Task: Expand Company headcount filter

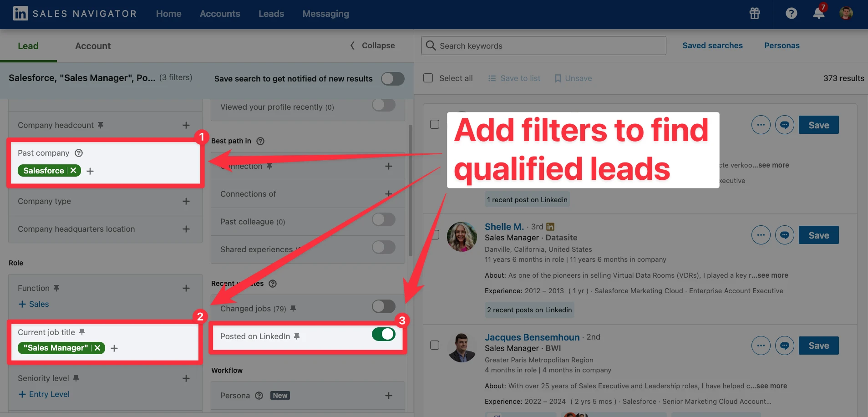Action: 186,125
